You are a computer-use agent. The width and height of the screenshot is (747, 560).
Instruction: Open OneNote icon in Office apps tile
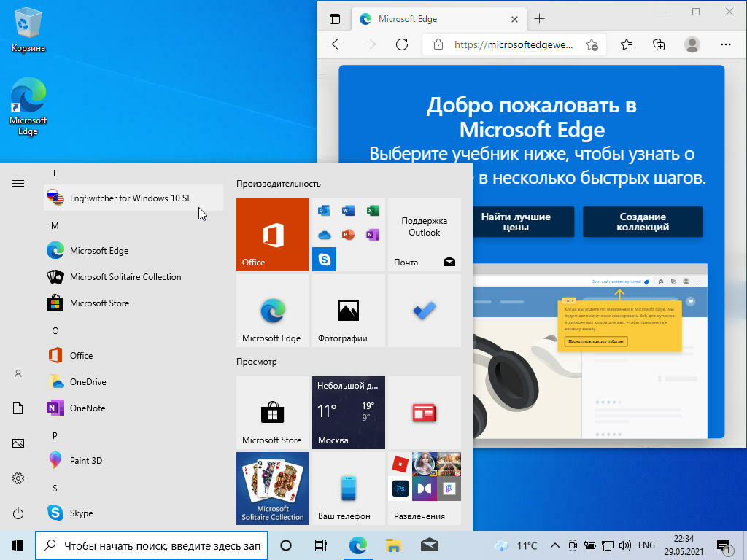(373, 234)
